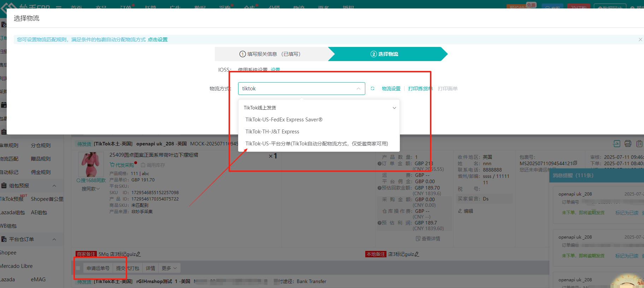Image resolution: width=644 pixels, height=288 pixels.
Task: Collapse the TikTok线上发货 group
Action: coord(394,108)
